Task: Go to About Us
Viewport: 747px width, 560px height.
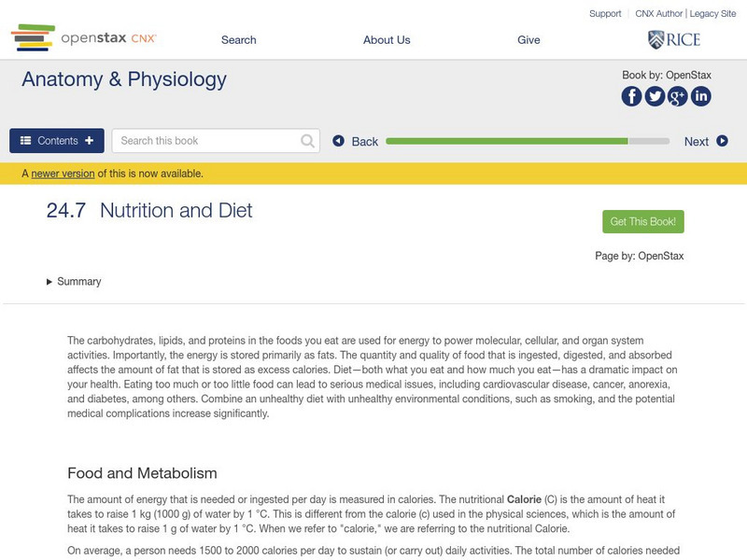Action: [387, 40]
